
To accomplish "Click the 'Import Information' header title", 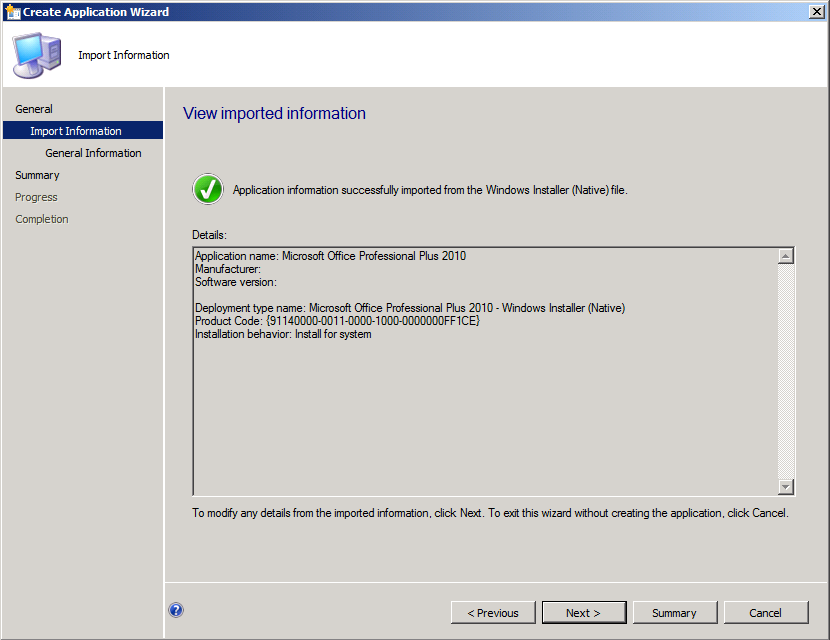I will click(x=124, y=55).
